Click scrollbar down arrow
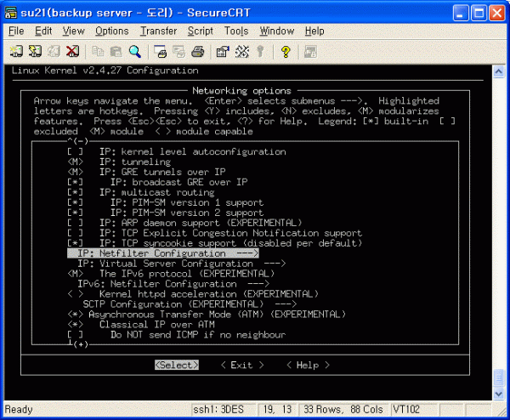 tap(498, 394)
